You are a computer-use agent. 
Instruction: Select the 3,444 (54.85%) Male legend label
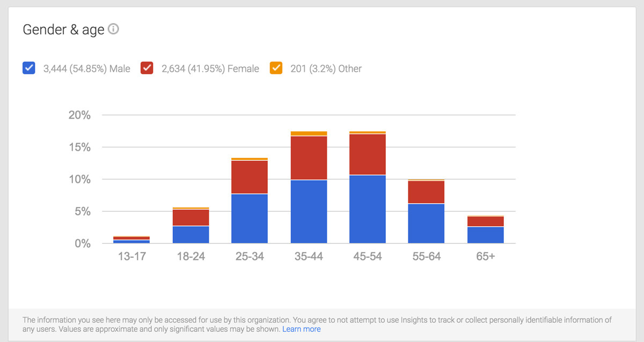[x=86, y=69]
